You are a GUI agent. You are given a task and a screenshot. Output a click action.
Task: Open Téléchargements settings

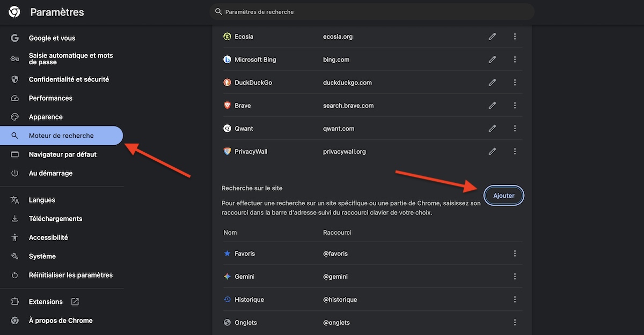click(55, 219)
